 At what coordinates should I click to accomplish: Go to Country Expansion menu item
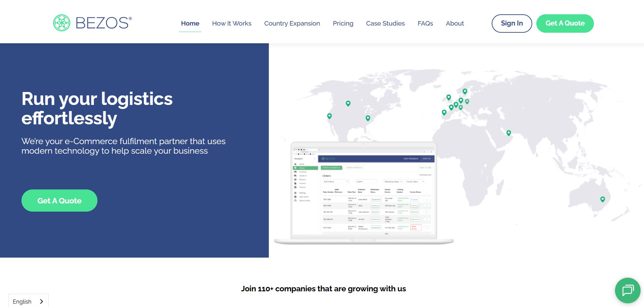pyautogui.click(x=292, y=24)
